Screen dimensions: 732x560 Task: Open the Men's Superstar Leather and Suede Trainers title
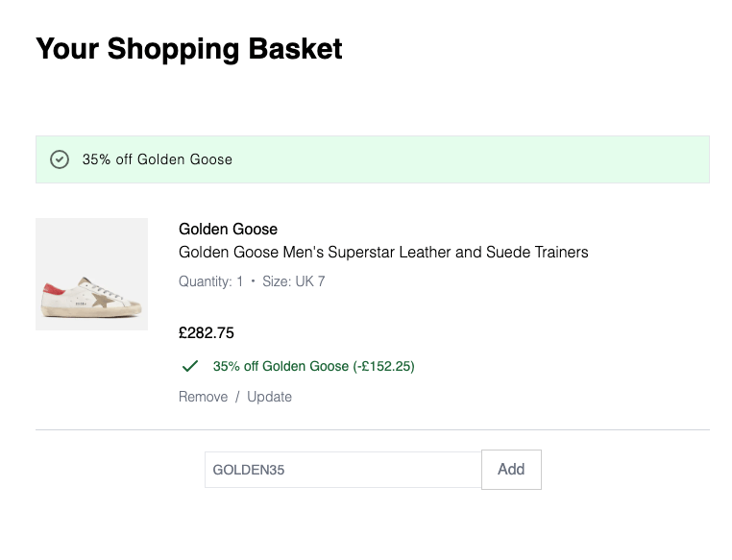(383, 253)
